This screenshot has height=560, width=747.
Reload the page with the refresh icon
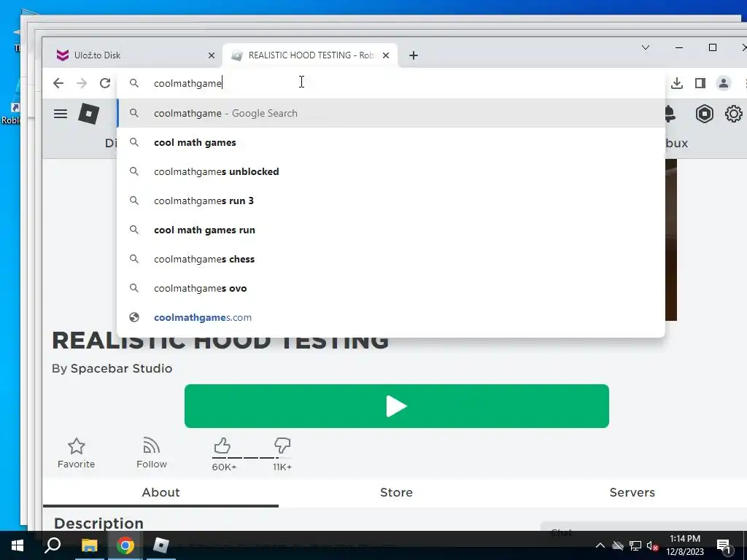click(x=105, y=83)
